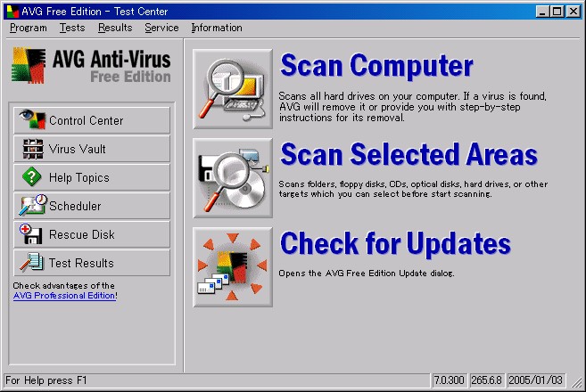Click the virus base 265.6.8 status cell

point(486,380)
